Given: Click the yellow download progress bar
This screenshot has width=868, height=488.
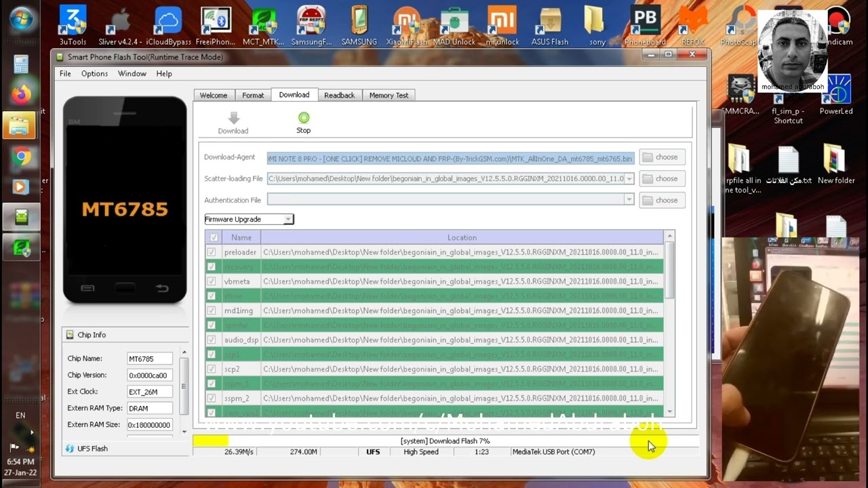Looking at the screenshot, I should 446,441.
